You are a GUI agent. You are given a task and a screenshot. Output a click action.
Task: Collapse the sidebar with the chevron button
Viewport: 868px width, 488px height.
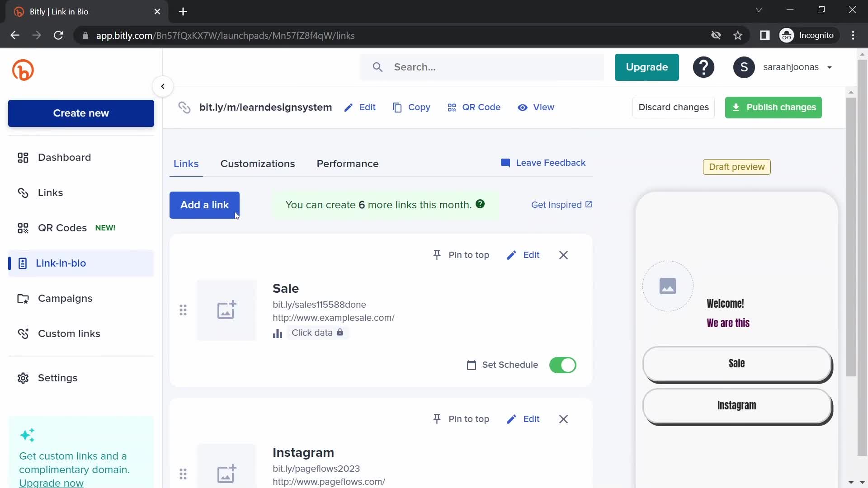[163, 86]
